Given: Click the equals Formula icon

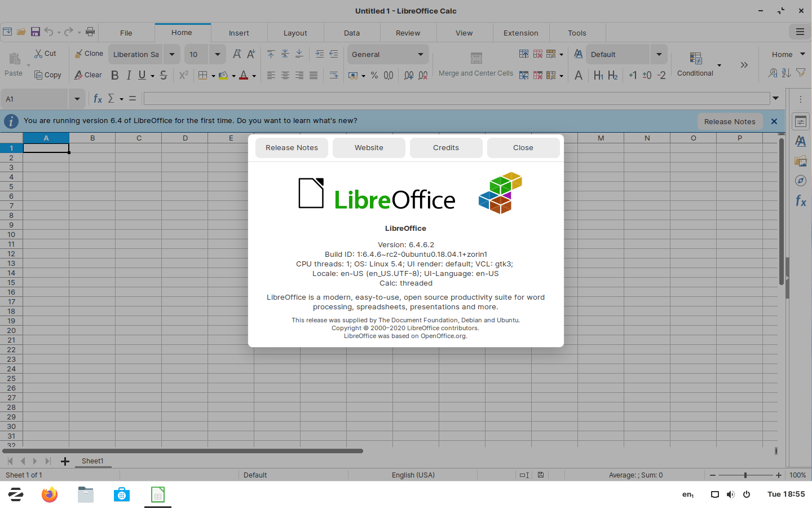Looking at the screenshot, I should click(x=133, y=99).
